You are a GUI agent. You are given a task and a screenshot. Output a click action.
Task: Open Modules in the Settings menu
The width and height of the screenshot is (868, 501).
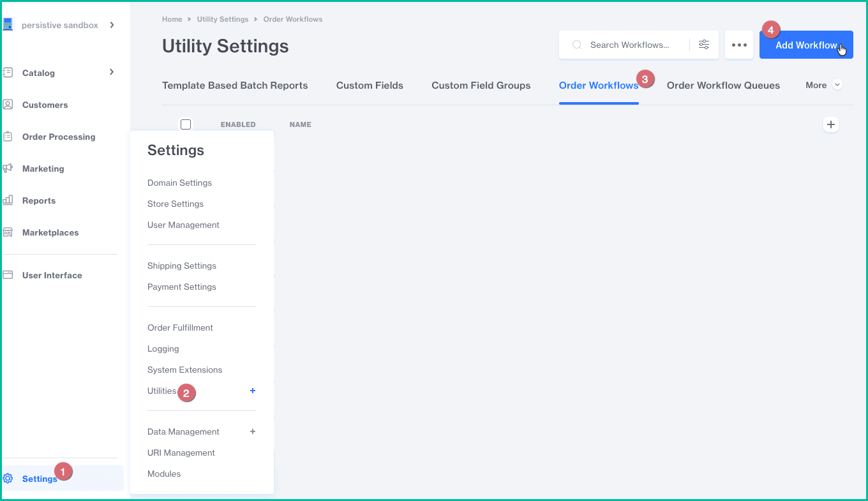tap(164, 474)
